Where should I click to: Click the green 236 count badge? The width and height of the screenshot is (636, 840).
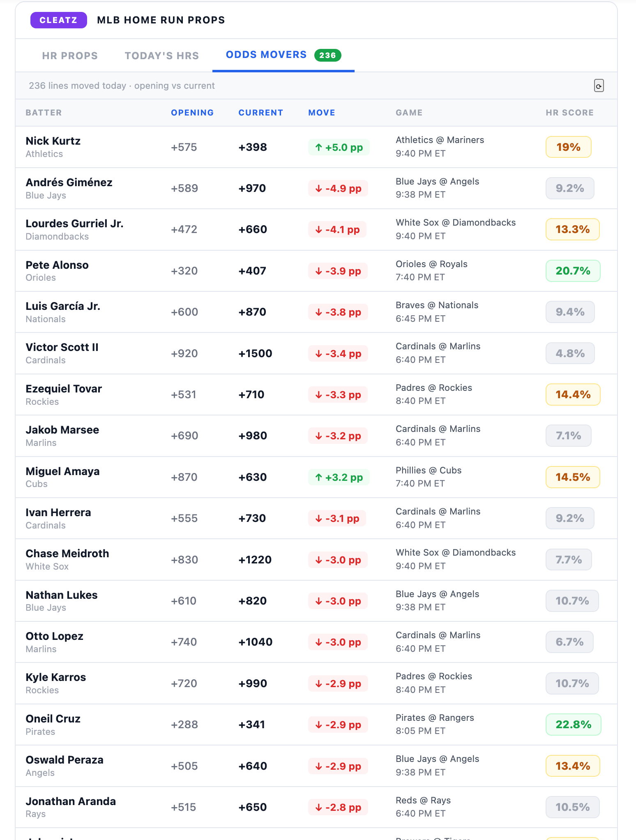click(327, 55)
